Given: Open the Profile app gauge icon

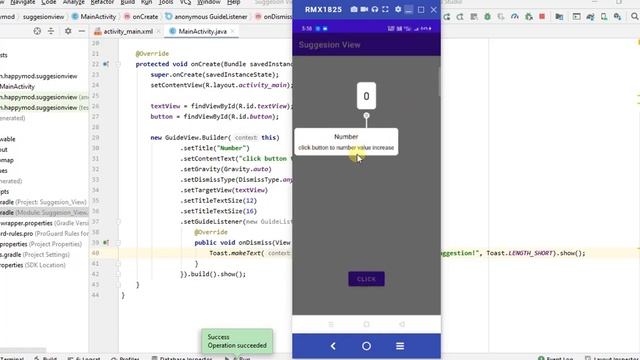Looking at the screenshot, I should pos(515,17).
